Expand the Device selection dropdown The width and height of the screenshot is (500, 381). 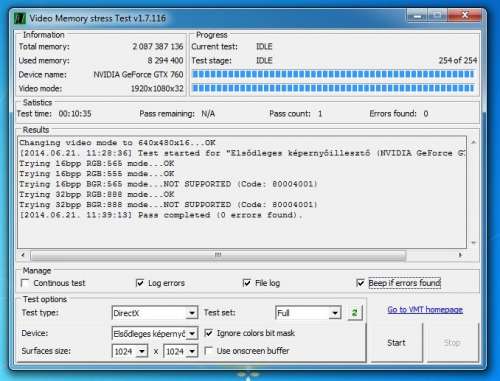(x=192, y=333)
